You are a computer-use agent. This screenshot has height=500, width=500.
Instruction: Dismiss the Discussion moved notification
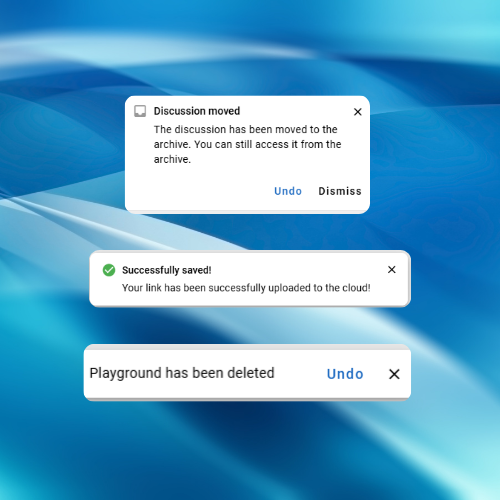(x=340, y=191)
